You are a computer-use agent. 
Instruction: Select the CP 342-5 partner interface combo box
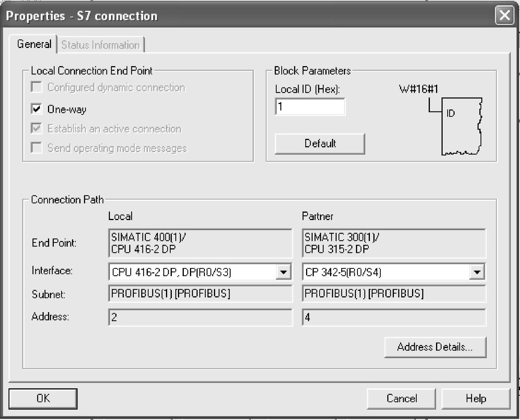click(385, 272)
